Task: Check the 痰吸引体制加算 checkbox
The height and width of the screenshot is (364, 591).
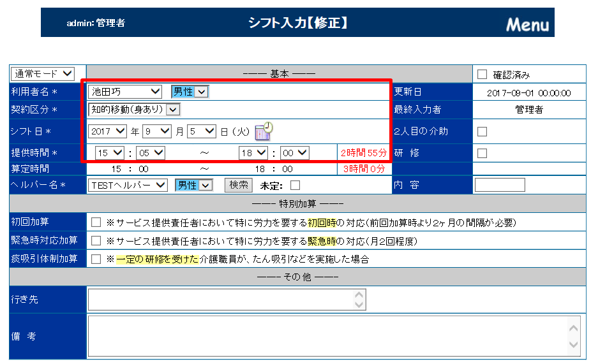Action: (96, 259)
